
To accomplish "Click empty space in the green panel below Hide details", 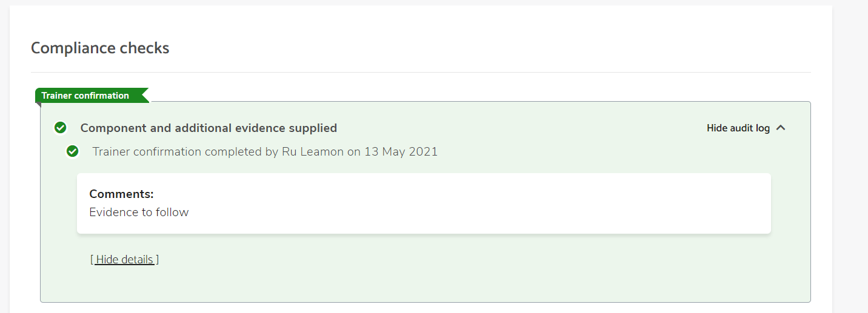I will click(x=424, y=283).
